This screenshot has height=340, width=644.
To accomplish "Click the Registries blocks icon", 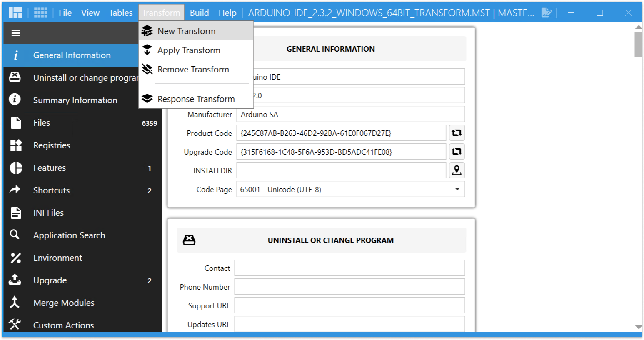I will coord(16,145).
